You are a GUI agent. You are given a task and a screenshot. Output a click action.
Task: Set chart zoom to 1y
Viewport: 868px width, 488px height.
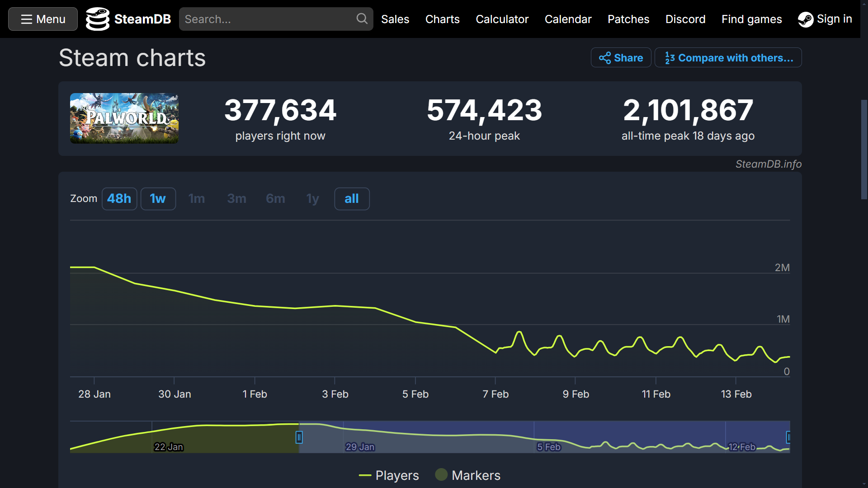click(313, 199)
